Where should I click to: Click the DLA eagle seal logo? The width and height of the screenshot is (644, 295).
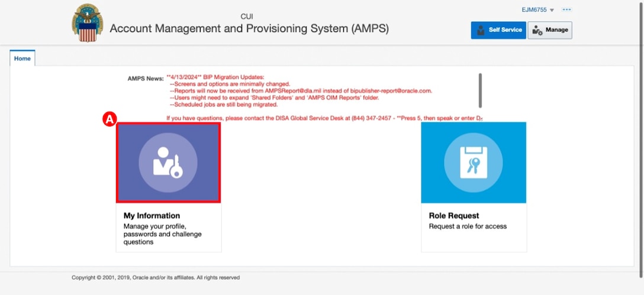click(88, 22)
